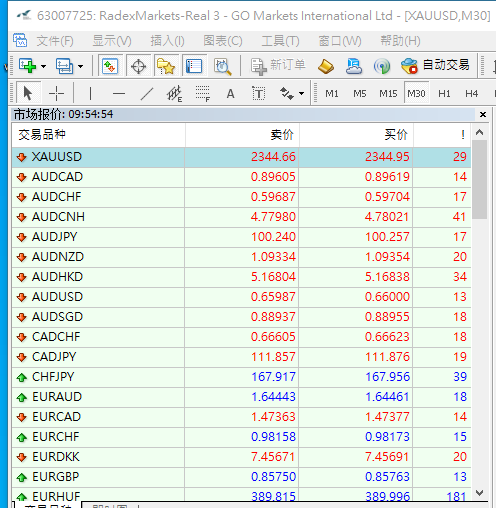
Task: Open the 图表(C) menu
Action: pyautogui.click(x=223, y=41)
